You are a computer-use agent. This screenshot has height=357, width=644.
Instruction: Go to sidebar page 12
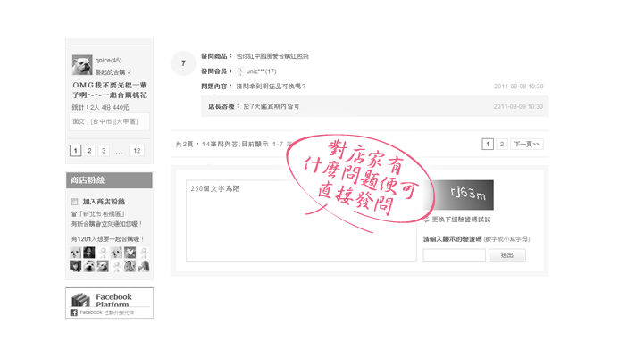pos(137,151)
